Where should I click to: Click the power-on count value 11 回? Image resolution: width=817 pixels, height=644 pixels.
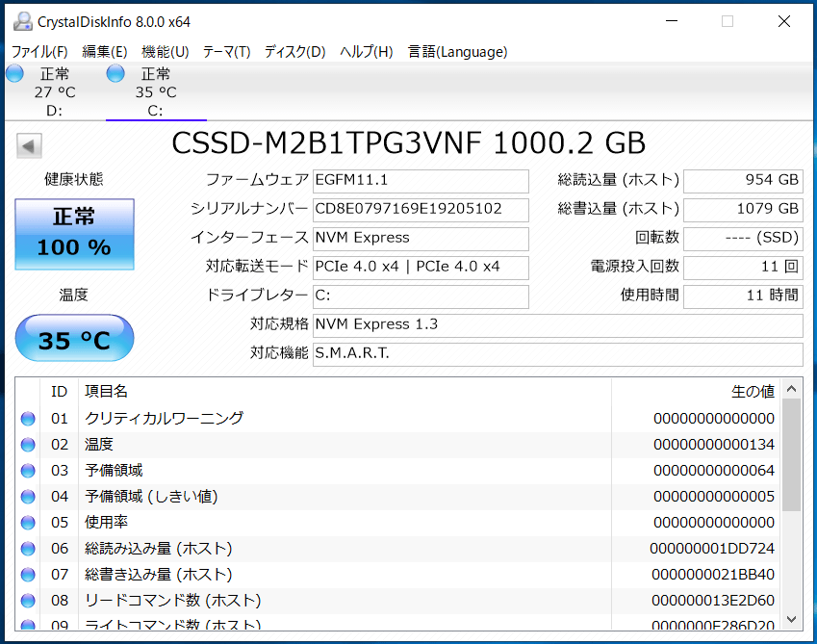point(743,268)
